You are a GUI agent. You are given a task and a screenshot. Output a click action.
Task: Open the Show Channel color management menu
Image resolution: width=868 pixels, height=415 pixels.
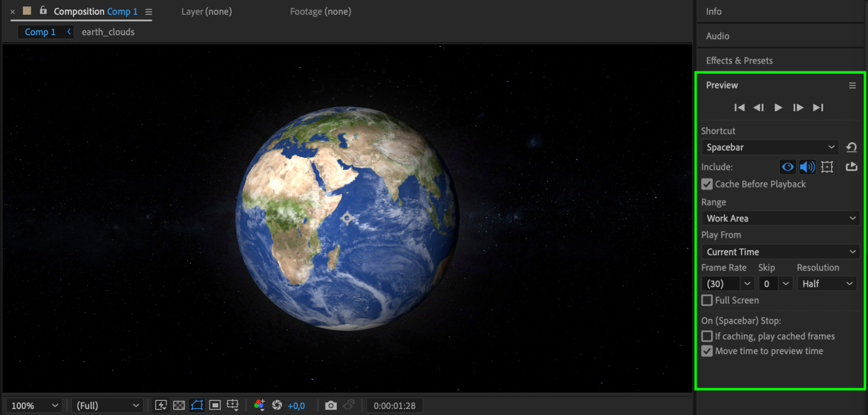click(259, 405)
